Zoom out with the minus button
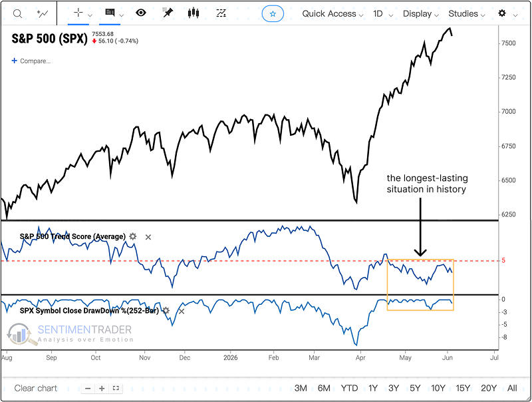 pyautogui.click(x=88, y=389)
